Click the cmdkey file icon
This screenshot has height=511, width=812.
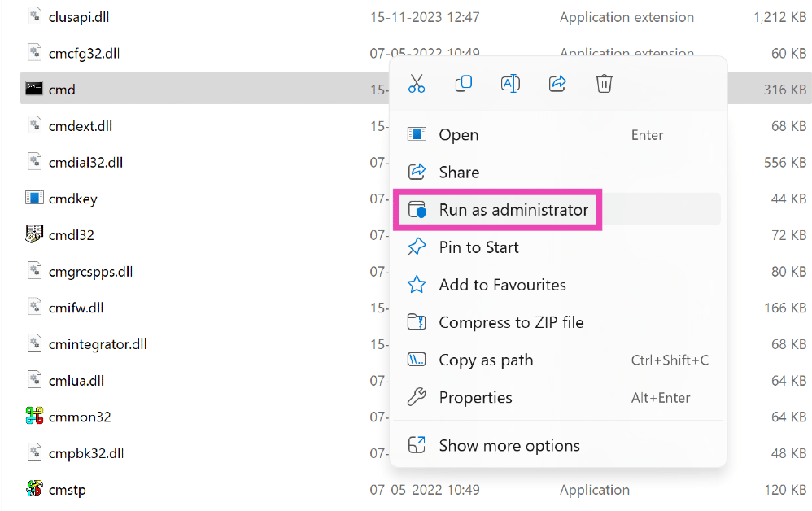[33, 198]
